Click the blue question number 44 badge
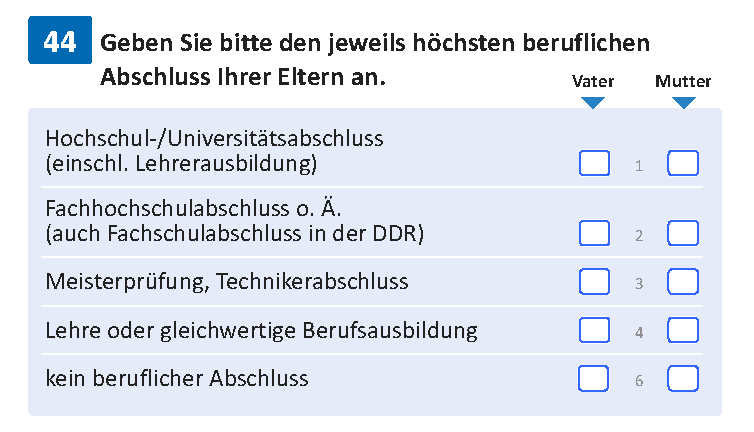754x432 pixels. pos(60,40)
